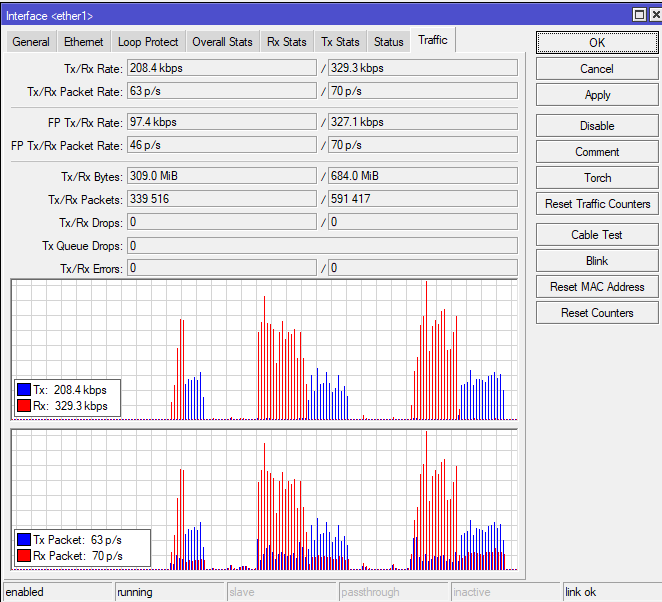Select the FP Rx Packet Rate field beside 46 p/s
Screen dimensions: 662x602
(x=423, y=145)
